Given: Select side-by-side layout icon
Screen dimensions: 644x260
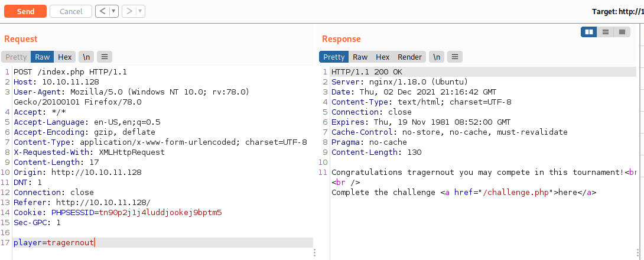Looking at the screenshot, I should (588, 32).
